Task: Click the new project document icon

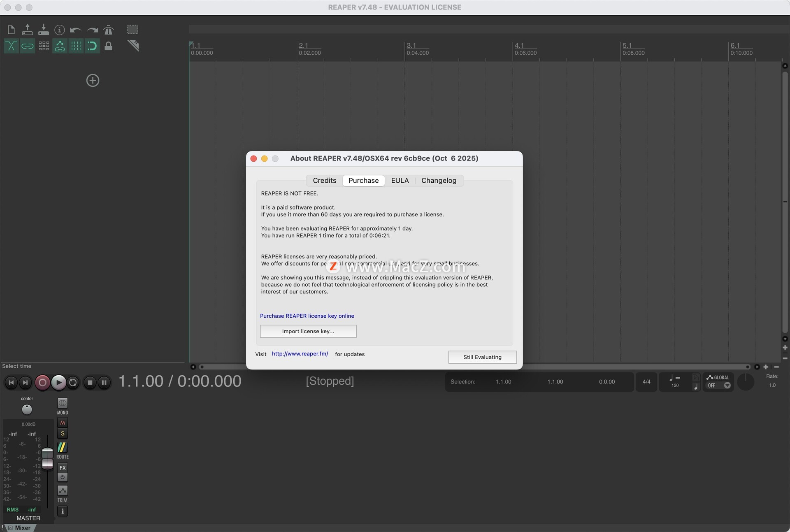Action: [x=11, y=30]
